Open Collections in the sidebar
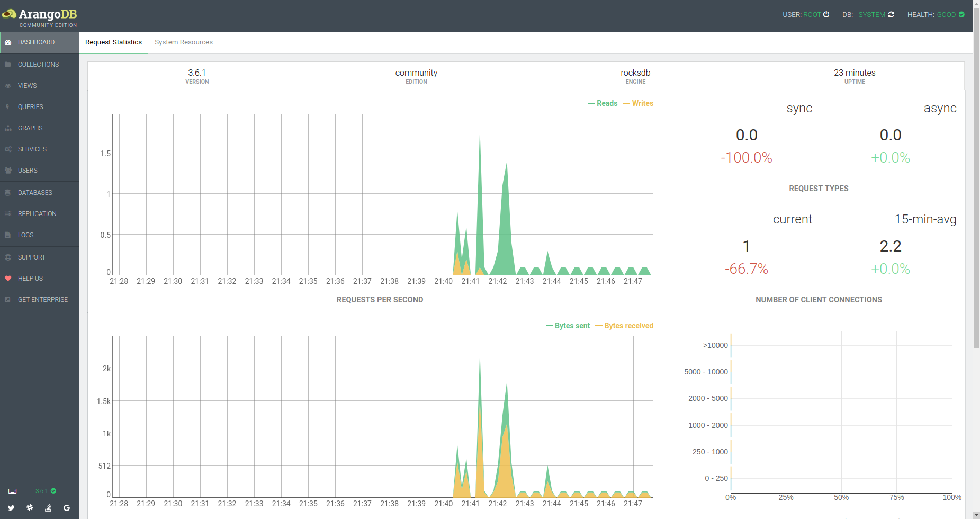 (x=38, y=65)
